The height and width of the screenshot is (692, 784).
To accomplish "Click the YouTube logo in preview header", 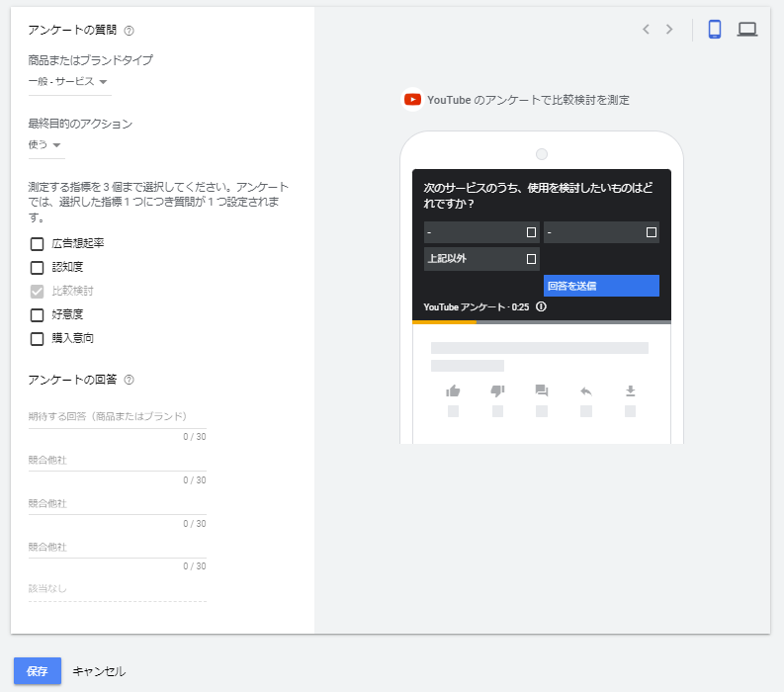I will tap(412, 100).
